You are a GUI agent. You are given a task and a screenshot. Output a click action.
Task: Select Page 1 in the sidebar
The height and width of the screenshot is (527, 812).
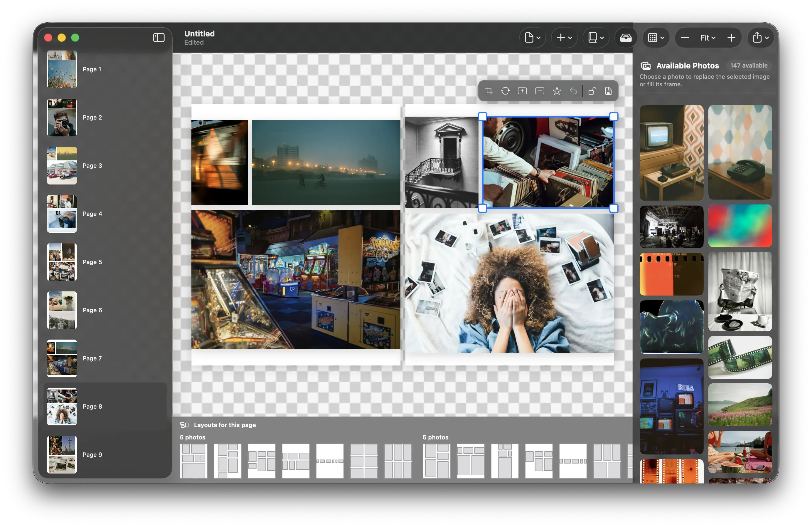tap(105, 69)
